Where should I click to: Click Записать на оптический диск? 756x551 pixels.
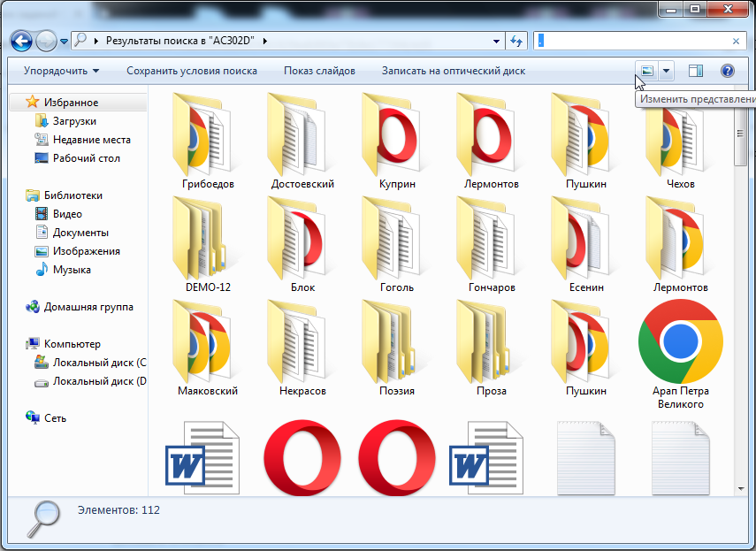coord(454,71)
